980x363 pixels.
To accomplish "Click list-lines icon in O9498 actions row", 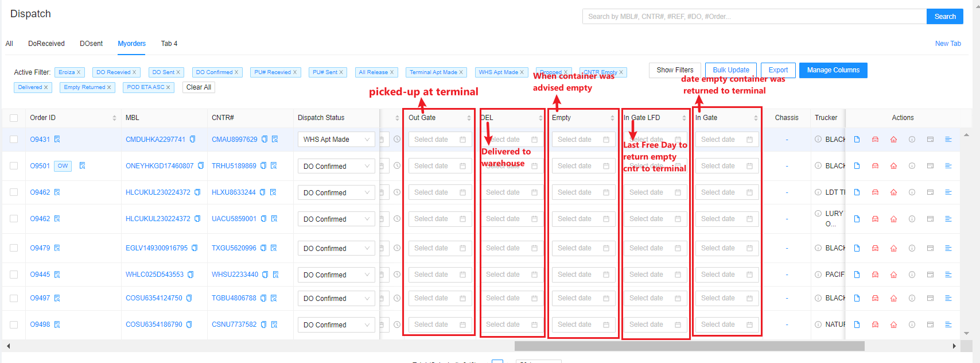I will tap(948, 325).
